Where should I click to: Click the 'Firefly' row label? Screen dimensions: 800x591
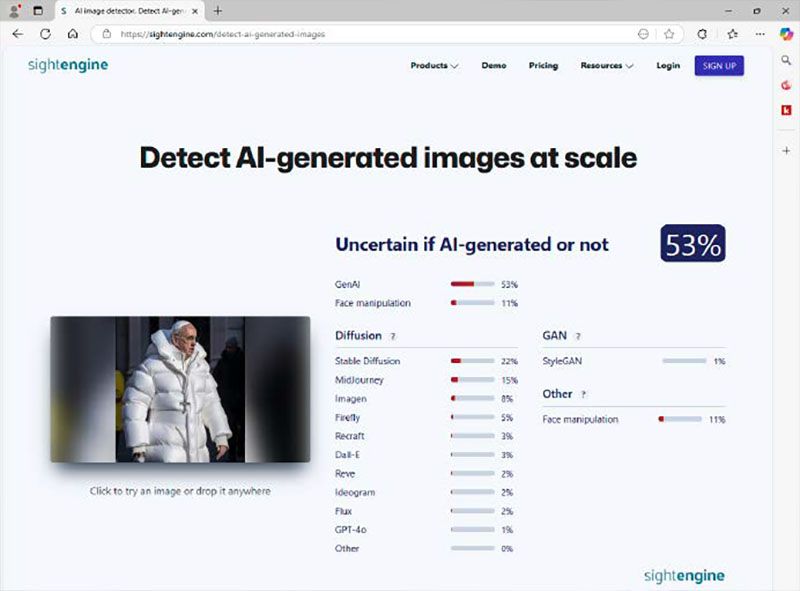[x=347, y=417]
